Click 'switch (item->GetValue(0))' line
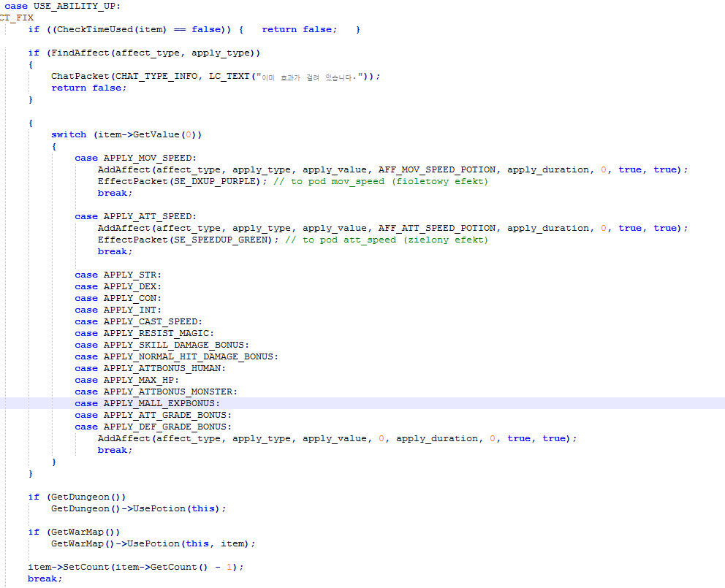 (x=126, y=134)
